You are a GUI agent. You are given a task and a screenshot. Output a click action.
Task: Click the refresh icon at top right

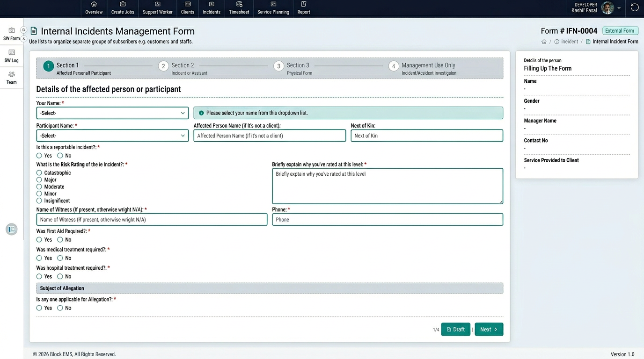tap(634, 7)
